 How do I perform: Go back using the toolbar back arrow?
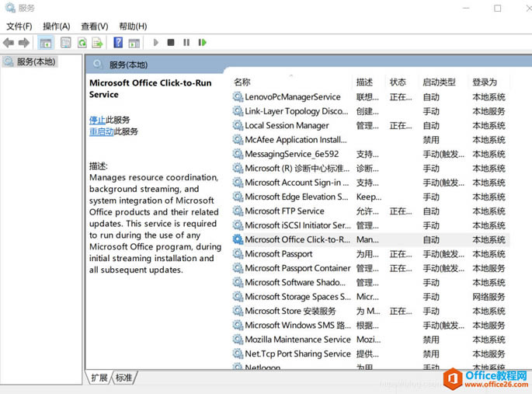8,43
